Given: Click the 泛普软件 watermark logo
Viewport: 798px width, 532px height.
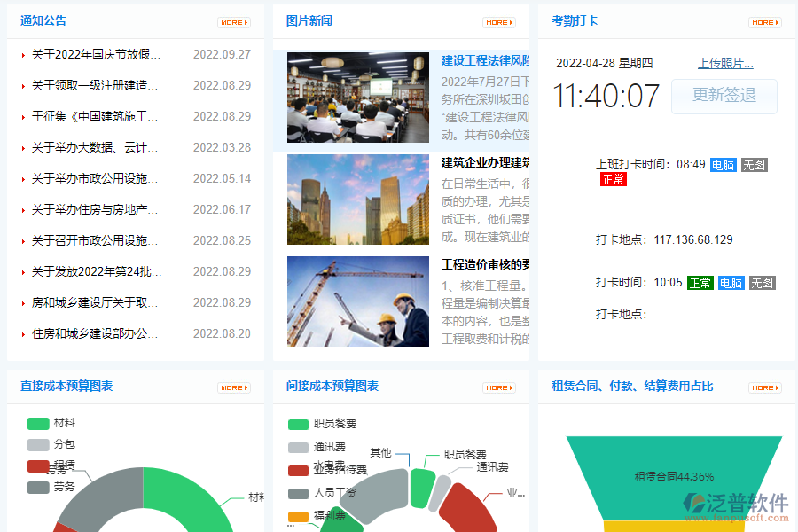Looking at the screenshot, I should (x=738, y=503).
